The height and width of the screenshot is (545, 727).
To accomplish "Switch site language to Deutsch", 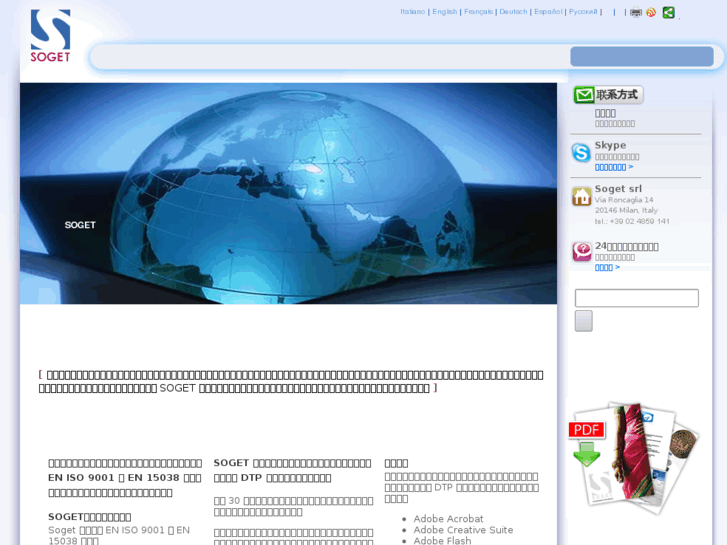I will [x=513, y=12].
